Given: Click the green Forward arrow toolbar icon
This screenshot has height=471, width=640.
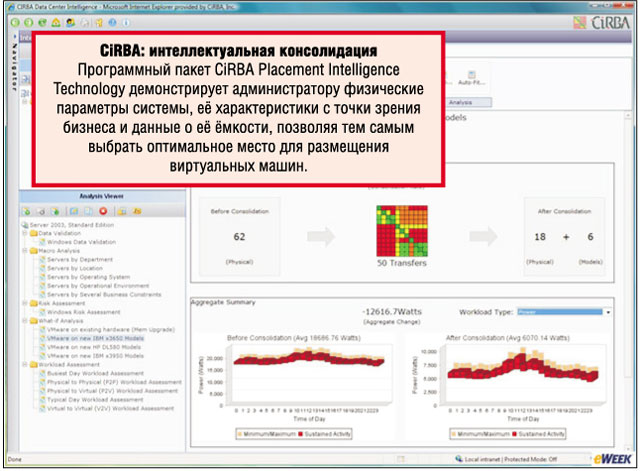Looking at the screenshot, I should [29, 23].
